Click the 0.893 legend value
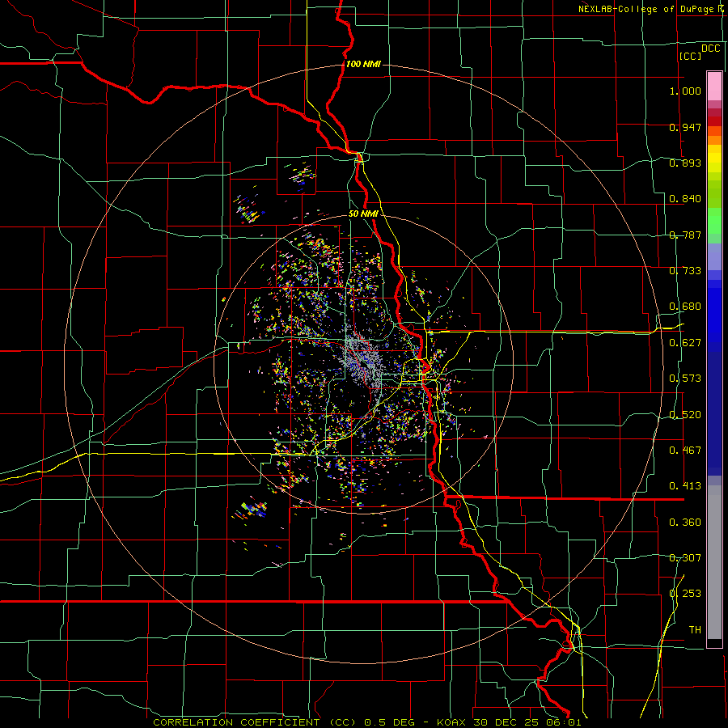Viewport: 728px width, 728px height. [685, 163]
